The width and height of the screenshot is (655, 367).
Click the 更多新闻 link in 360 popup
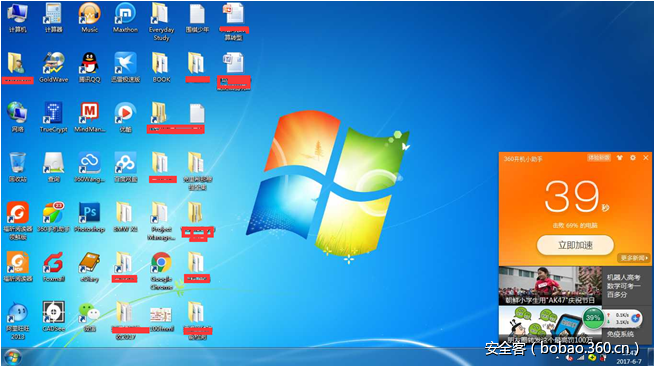pyautogui.click(x=634, y=258)
